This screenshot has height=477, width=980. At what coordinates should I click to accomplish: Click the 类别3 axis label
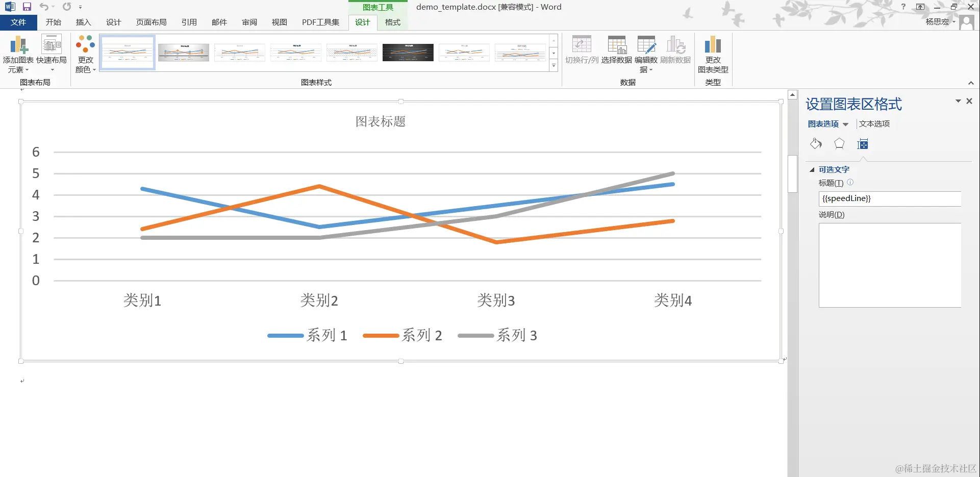(x=496, y=300)
